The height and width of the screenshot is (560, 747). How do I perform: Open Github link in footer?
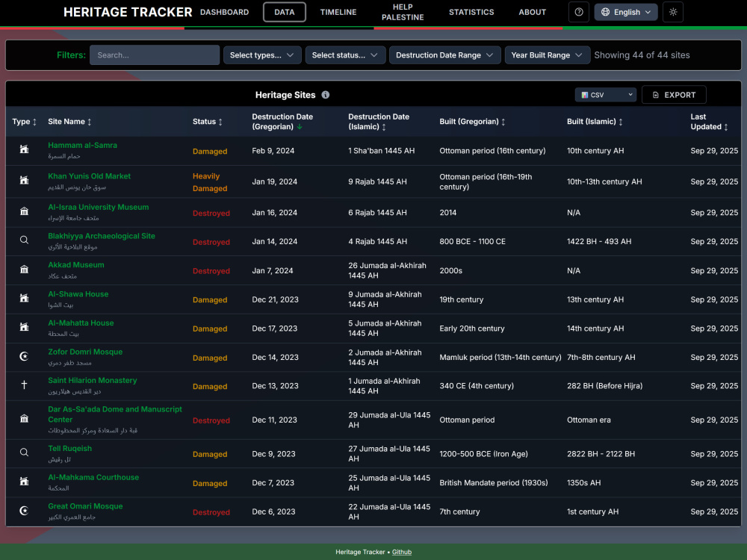click(x=402, y=552)
